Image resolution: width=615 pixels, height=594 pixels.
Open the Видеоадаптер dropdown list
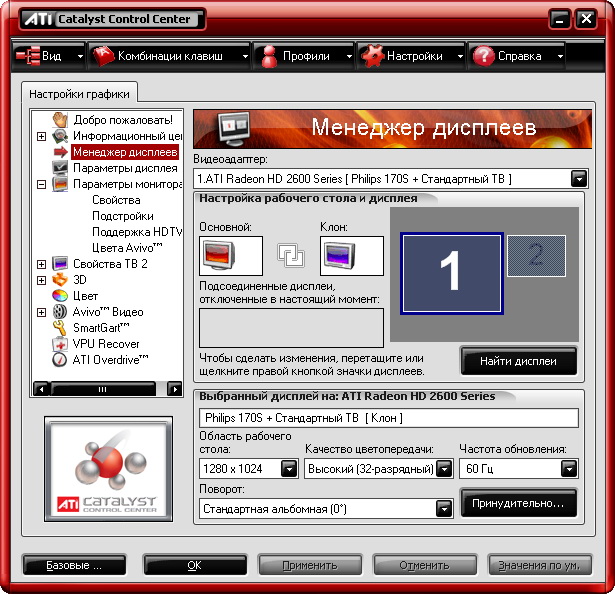click(x=578, y=179)
